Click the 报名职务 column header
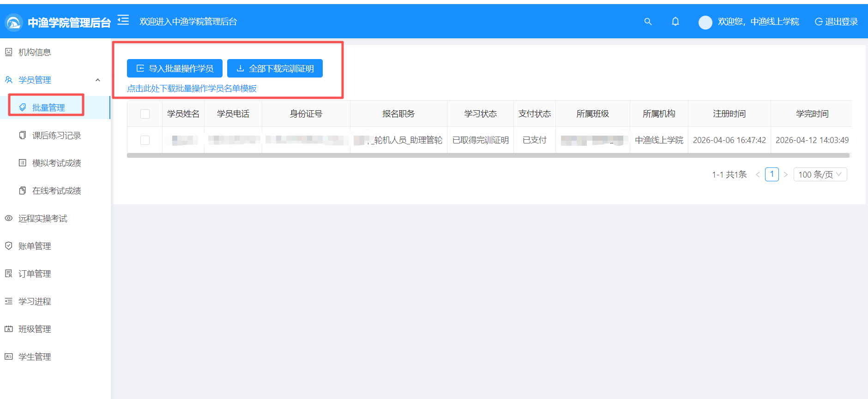The height and width of the screenshot is (399, 868). pyautogui.click(x=398, y=114)
